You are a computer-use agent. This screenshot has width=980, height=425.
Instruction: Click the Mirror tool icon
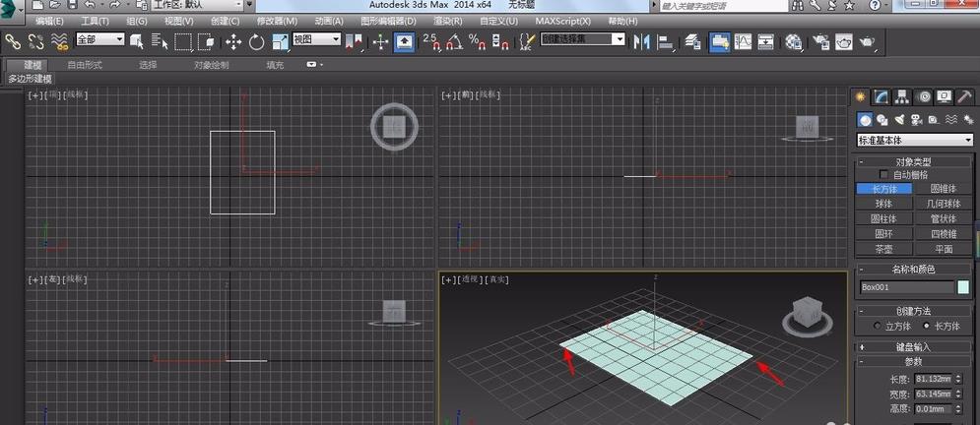click(x=642, y=41)
